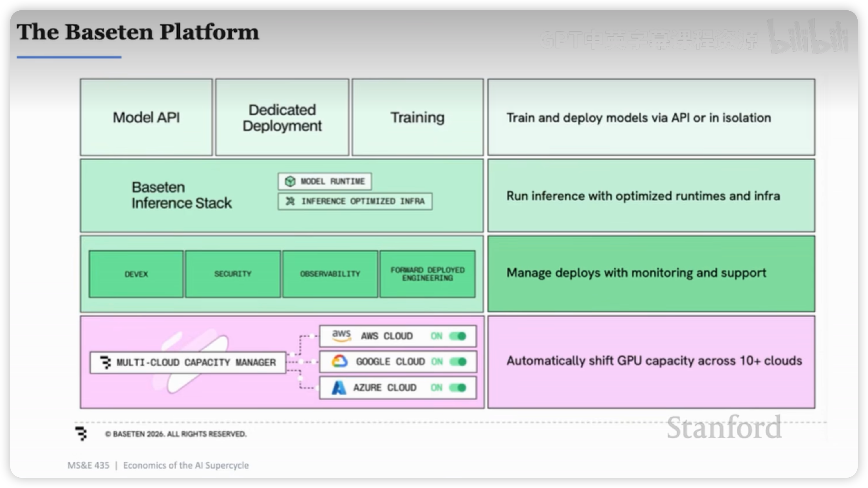Click the Azure logo icon
868x488 pixels.
click(339, 388)
